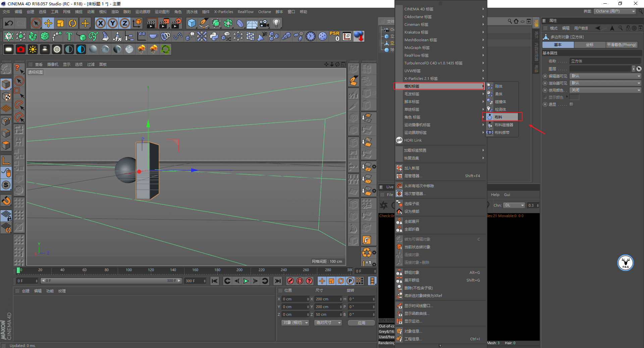Click the blue Cube primitive icon
This screenshot has width=644, height=348.
point(192,23)
